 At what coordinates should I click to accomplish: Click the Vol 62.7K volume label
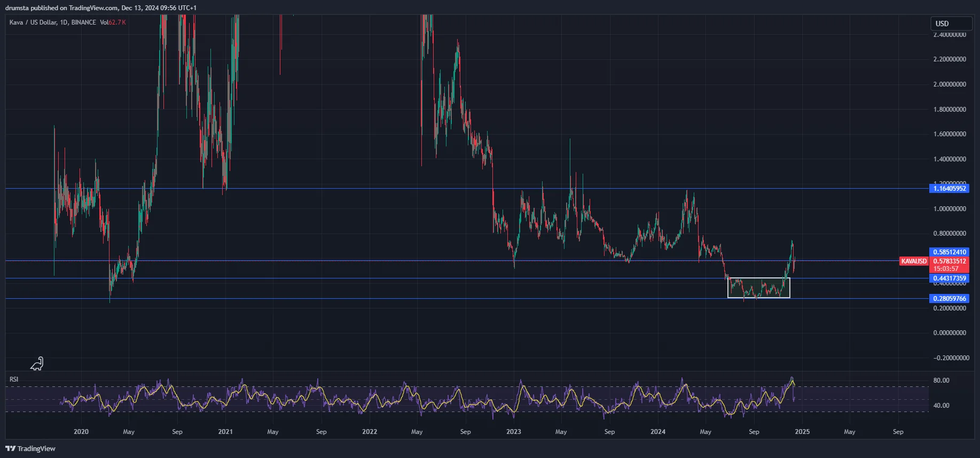pos(113,22)
